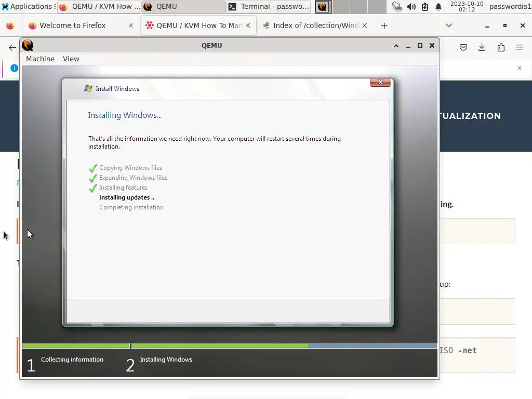Switch to Terminal taskbar window

point(269,6)
